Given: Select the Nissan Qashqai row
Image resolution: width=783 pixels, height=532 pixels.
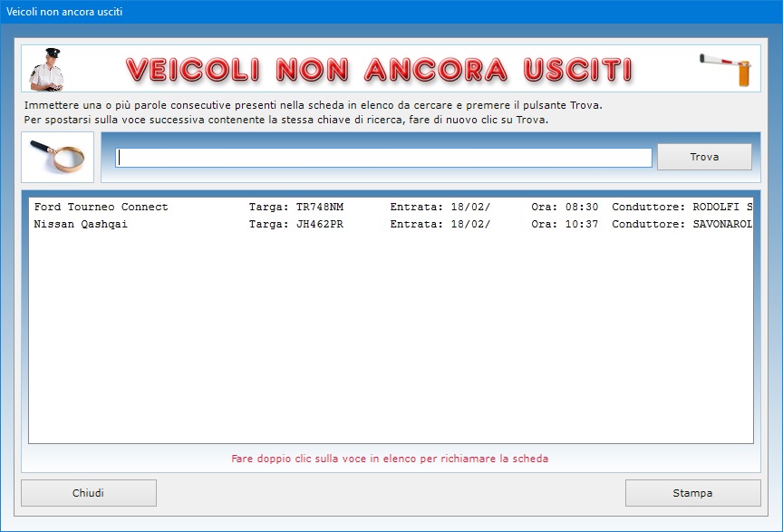Looking at the screenshot, I should [391, 224].
